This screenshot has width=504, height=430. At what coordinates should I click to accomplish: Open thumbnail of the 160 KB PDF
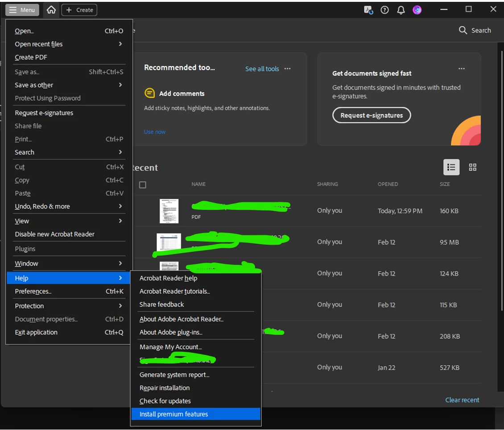pyautogui.click(x=169, y=211)
